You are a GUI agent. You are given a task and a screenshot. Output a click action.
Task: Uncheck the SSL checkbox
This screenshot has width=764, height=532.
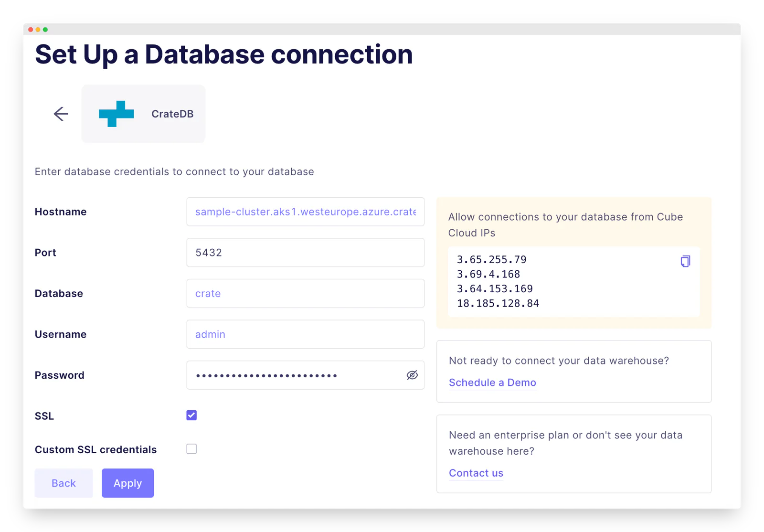[x=191, y=415]
